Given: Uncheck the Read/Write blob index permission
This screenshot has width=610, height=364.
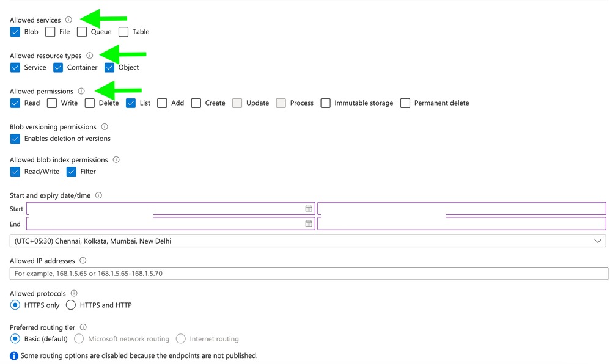Looking at the screenshot, I should (x=15, y=172).
